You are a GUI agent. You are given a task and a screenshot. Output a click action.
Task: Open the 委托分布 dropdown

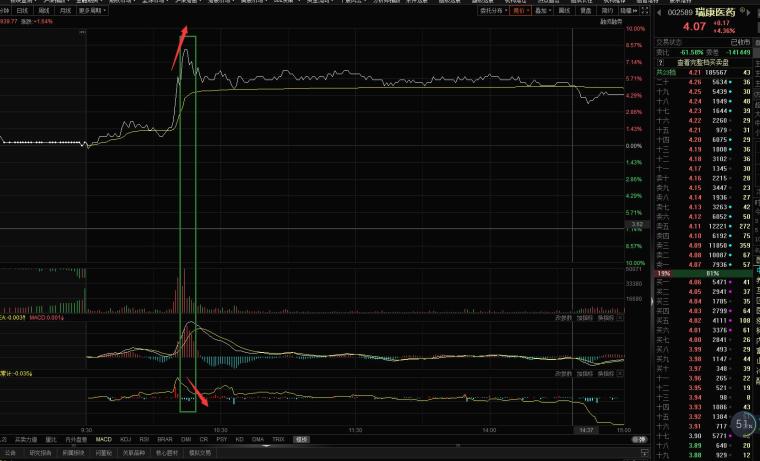[x=491, y=10]
